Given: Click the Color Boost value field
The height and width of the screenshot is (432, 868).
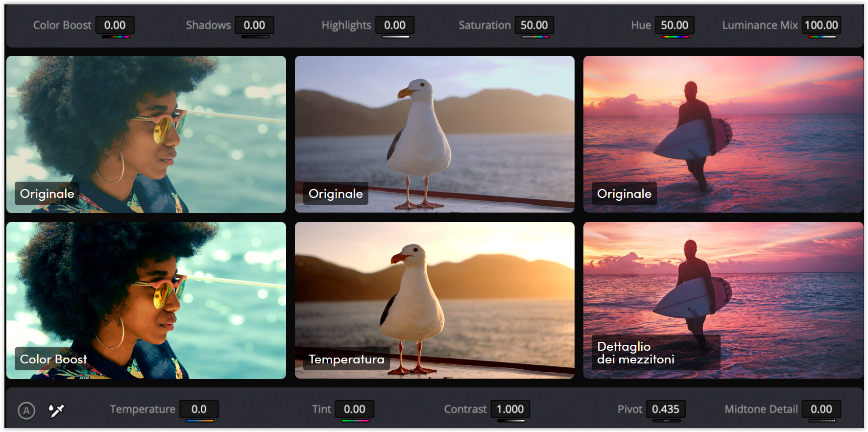Looking at the screenshot, I should [115, 25].
